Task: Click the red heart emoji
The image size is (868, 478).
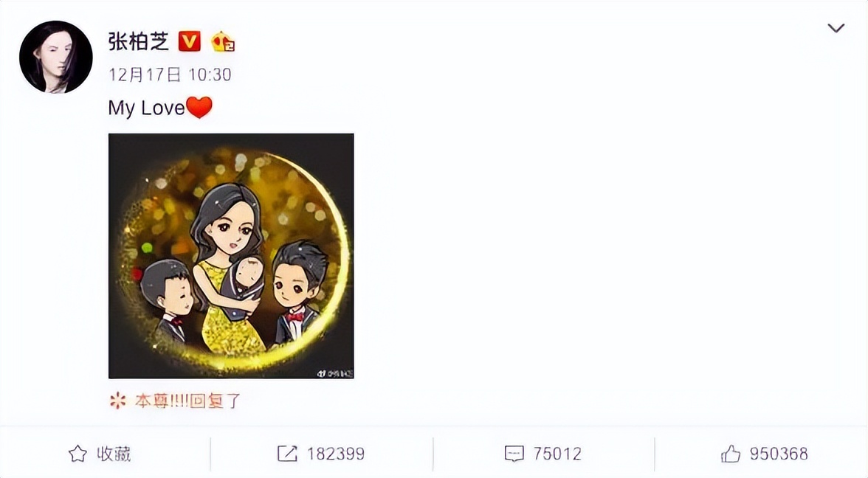Action: 199,108
